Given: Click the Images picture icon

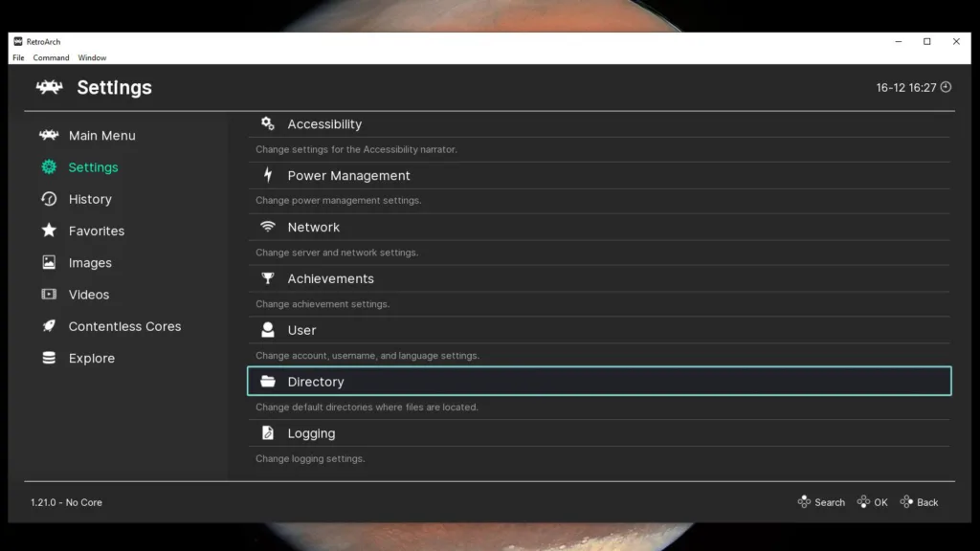Looking at the screenshot, I should (x=49, y=262).
